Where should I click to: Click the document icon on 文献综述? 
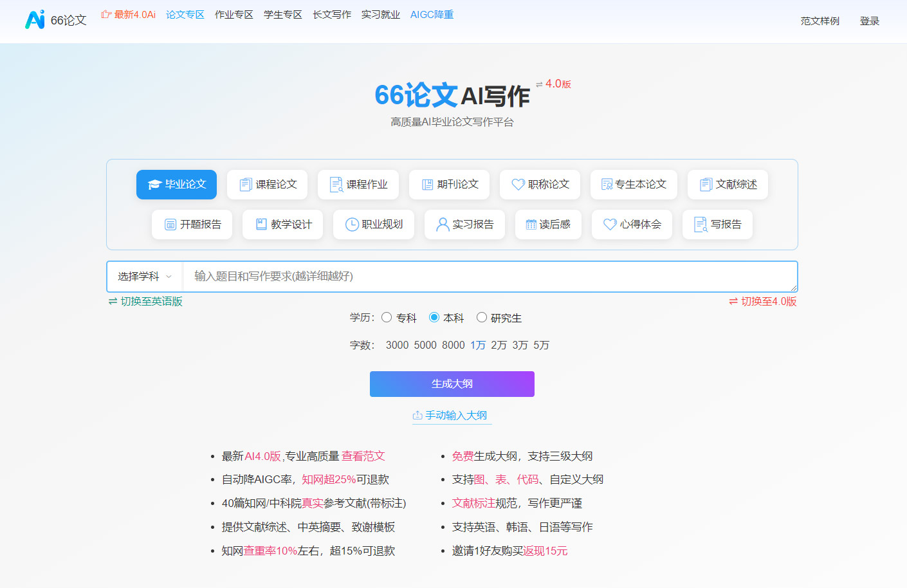[706, 185]
